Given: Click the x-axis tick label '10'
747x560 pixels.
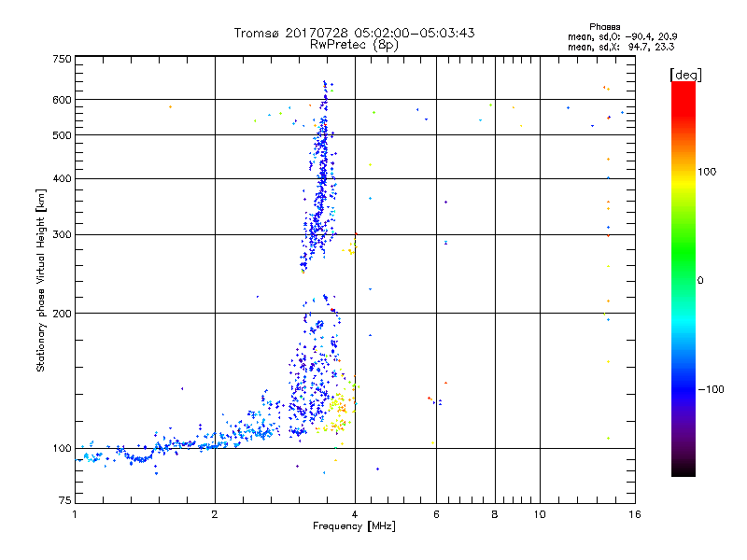Looking at the screenshot, I should pyautogui.click(x=540, y=514).
